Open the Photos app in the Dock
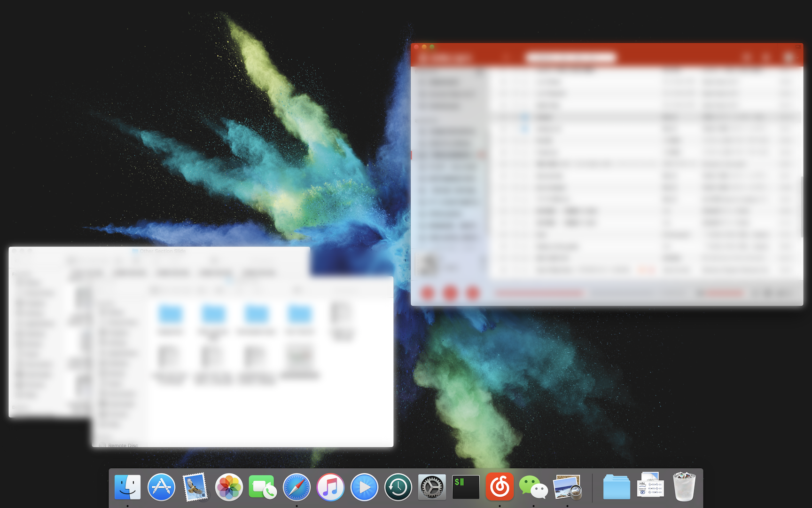The height and width of the screenshot is (508, 812). click(229, 487)
